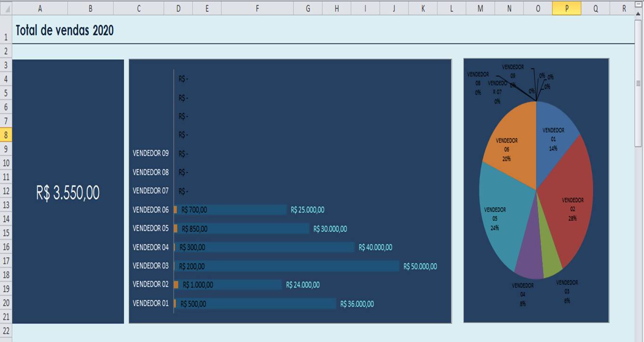The height and width of the screenshot is (342, 644).
Task: Select column F header
Action: (257, 8)
